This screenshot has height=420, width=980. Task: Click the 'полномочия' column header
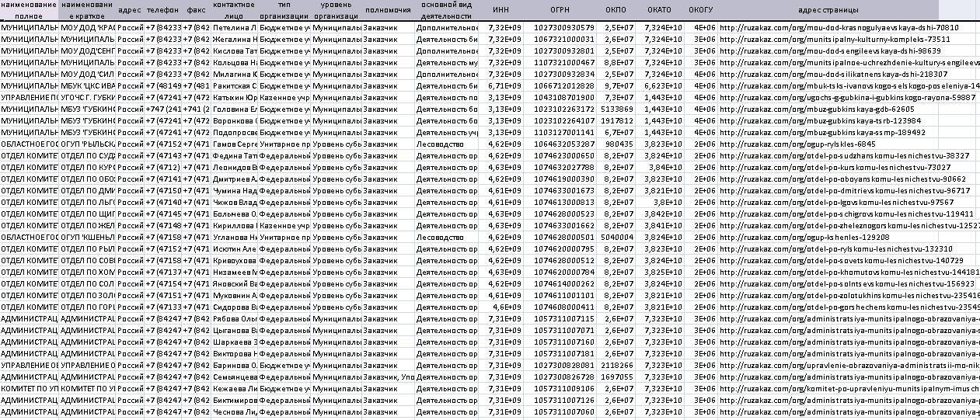pos(388,10)
